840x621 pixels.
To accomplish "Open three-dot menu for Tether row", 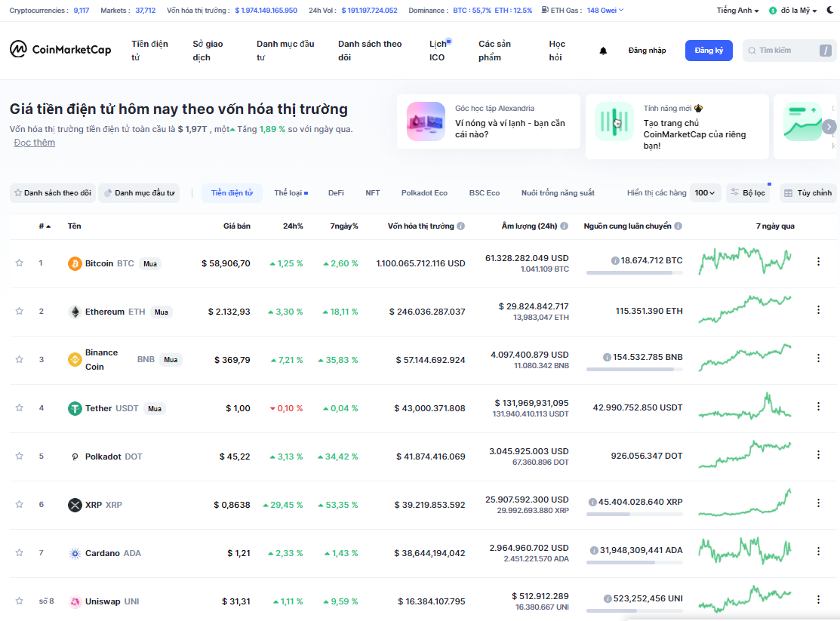I will pyautogui.click(x=818, y=406).
